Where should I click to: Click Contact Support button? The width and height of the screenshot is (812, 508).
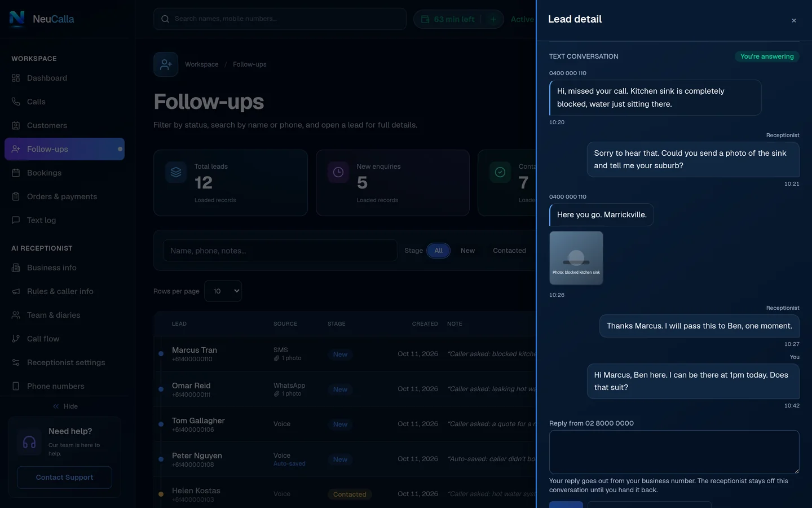64,478
